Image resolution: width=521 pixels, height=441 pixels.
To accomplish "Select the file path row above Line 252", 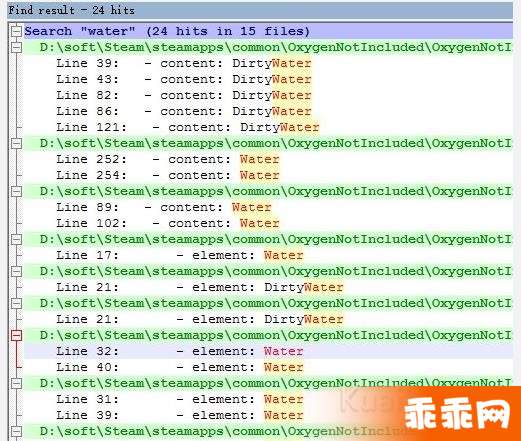I will point(268,143).
